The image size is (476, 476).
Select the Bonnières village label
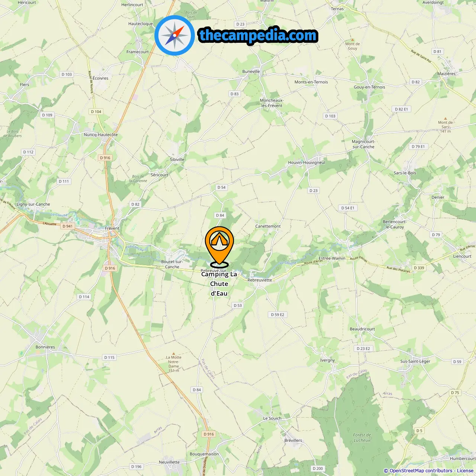45,347
